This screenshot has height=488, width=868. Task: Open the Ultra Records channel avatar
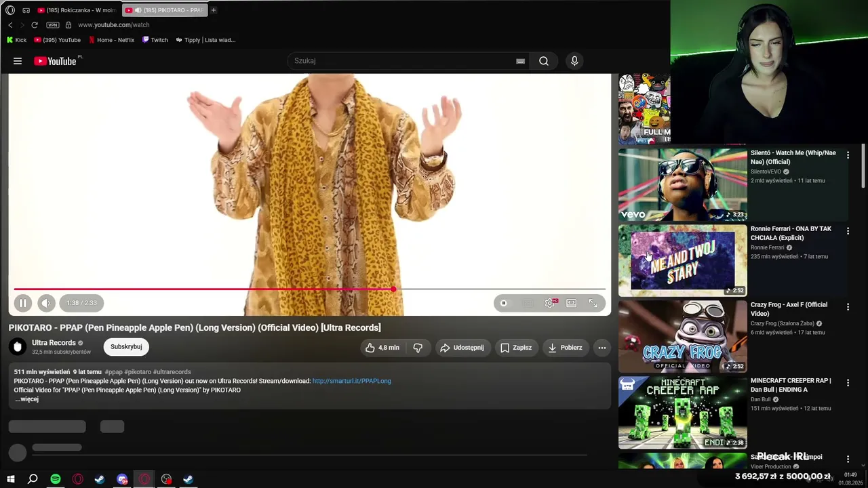pyautogui.click(x=18, y=347)
